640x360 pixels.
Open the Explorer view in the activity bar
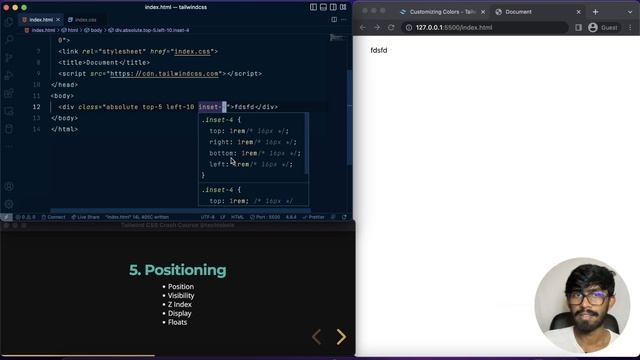point(9,21)
